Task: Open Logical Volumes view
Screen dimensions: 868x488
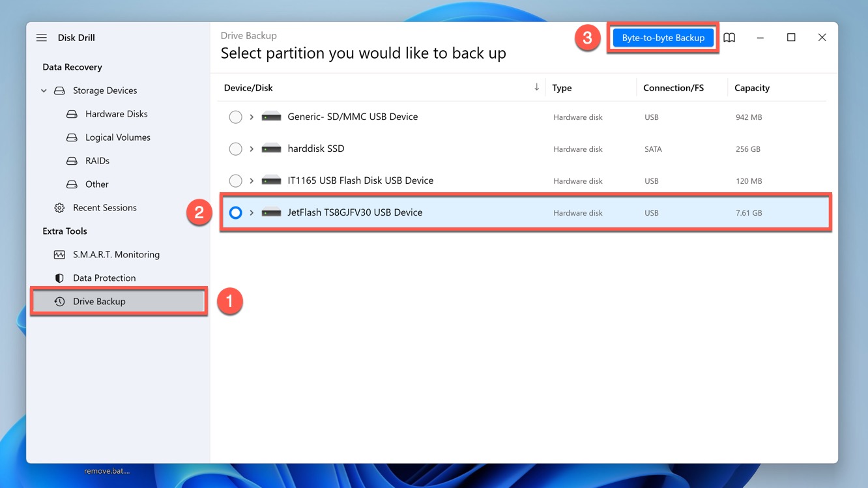Action: click(117, 137)
